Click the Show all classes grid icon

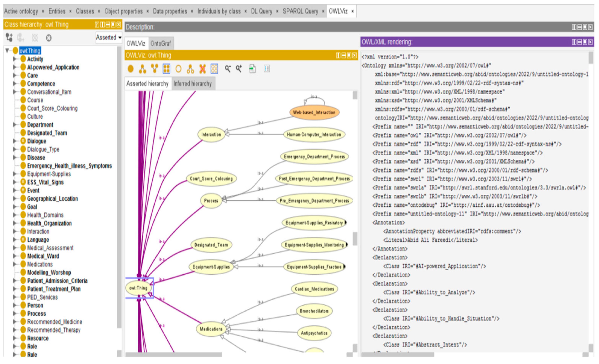166,69
